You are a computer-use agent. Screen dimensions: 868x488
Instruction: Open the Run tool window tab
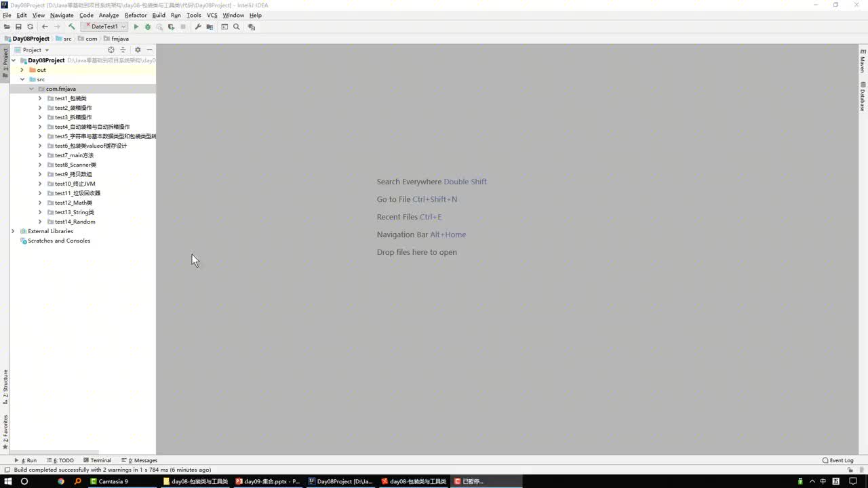(x=26, y=460)
